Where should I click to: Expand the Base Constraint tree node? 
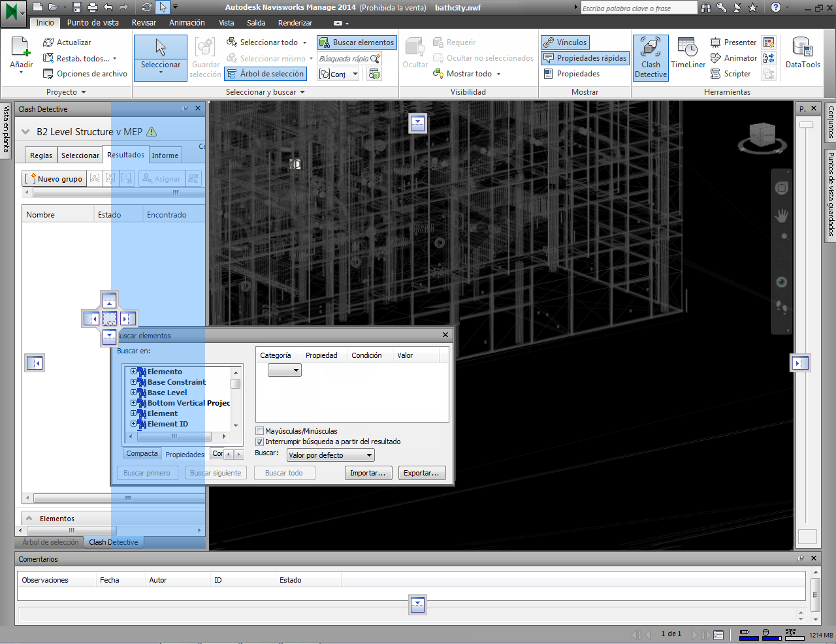pos(133,382)
